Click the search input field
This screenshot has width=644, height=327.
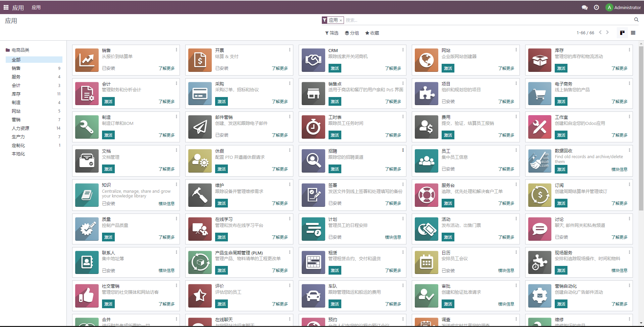pyautogui.click(x=488, y=20)
